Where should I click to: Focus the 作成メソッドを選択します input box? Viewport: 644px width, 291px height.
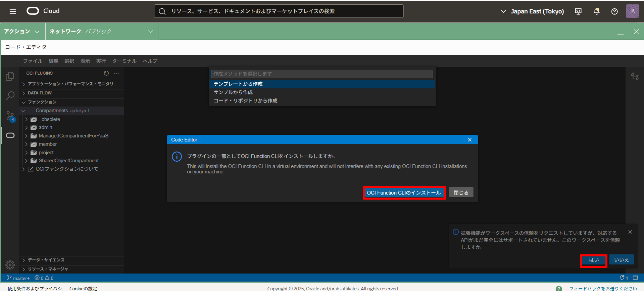click(x=322, y=74)
